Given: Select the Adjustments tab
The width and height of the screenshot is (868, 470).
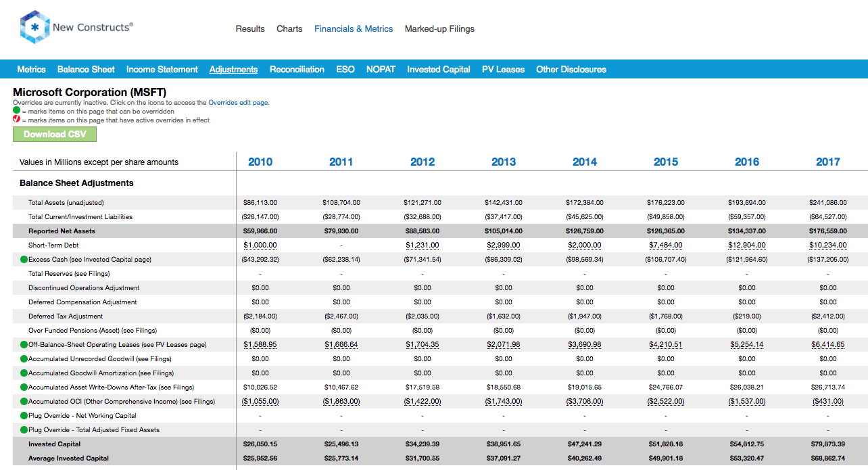Looking at the screenshot, I should [233, 69].
